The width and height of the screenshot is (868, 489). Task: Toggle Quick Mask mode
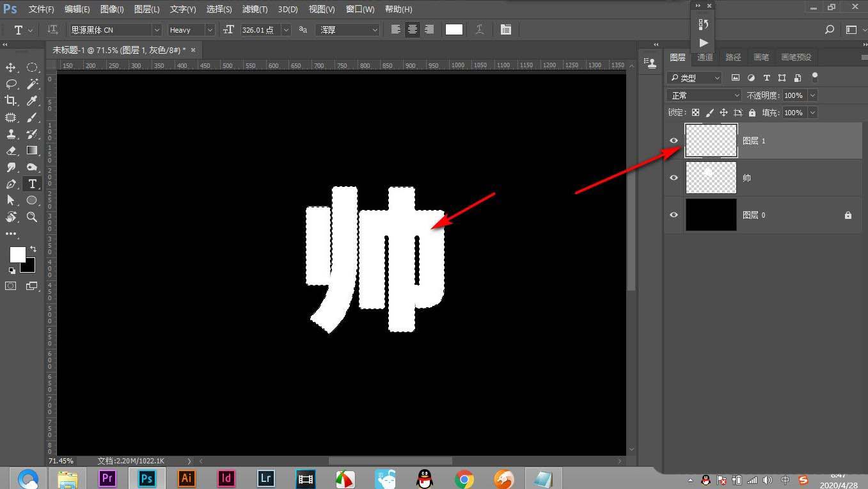(11, 286)
